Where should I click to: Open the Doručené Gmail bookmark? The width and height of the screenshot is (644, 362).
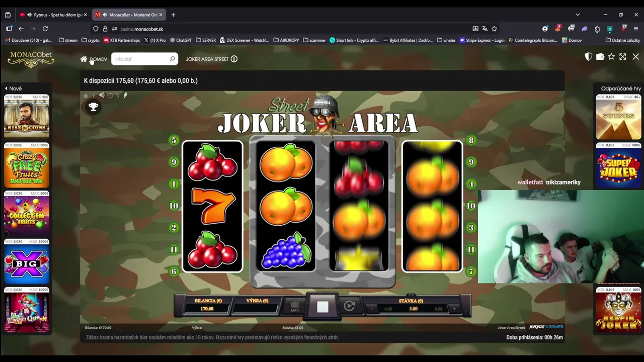click(x=29, y=40)
